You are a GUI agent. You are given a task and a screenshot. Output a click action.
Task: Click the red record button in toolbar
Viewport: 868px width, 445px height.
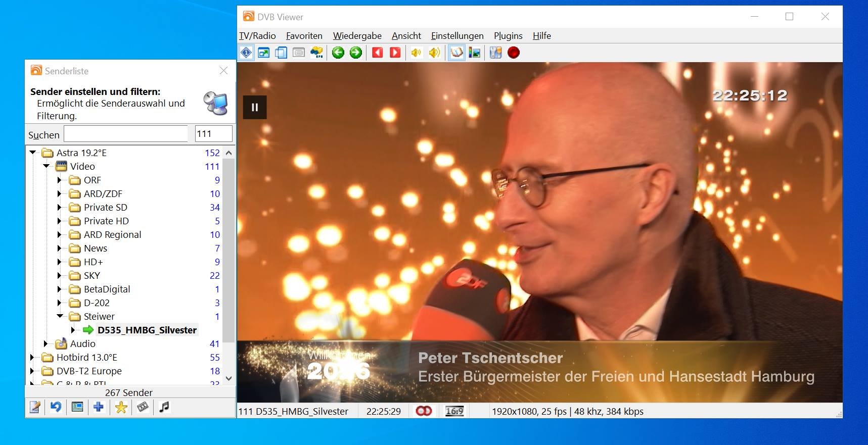(x=513, y=53)
